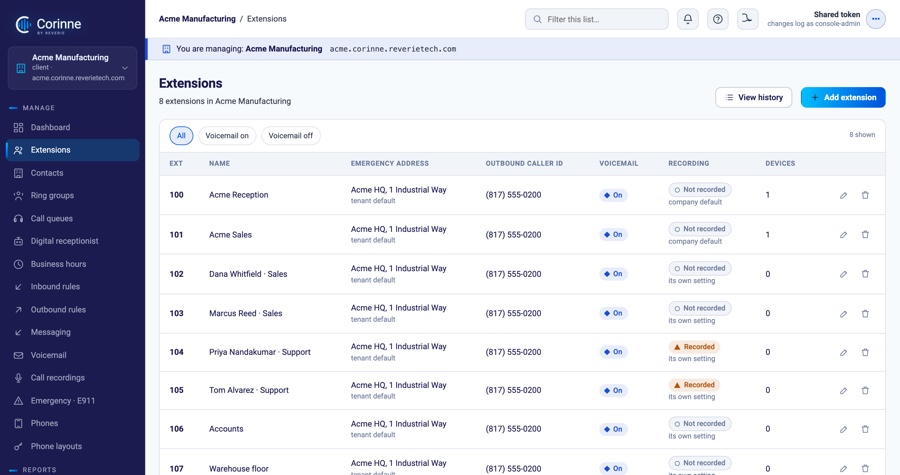The image size is (900, 475).
Task: Focus the Filter this list search field
Action: pyautogui.click(x=596, y=19)
